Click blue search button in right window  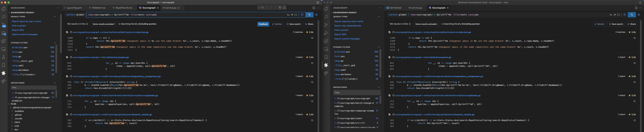(632, 15)
